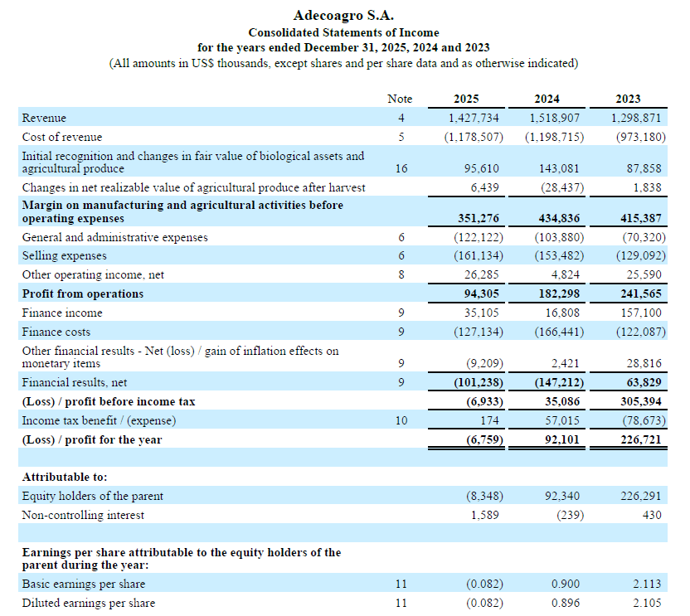Open Note 4 reference beside Revenue

point(401,118)
